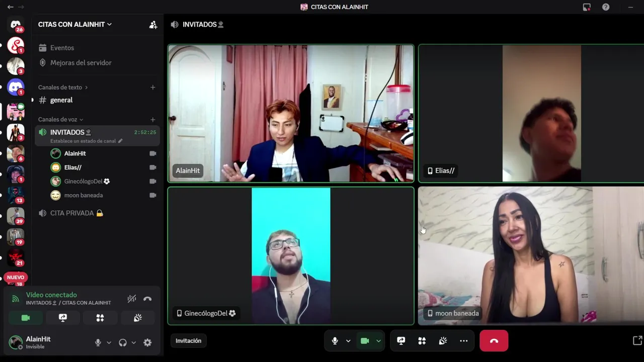Open the server icon showing badge 6

[16, 153]
